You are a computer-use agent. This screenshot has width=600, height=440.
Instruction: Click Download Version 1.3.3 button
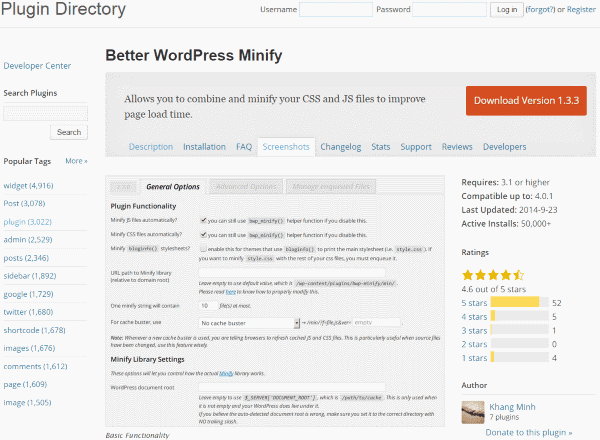coord(526,101)
